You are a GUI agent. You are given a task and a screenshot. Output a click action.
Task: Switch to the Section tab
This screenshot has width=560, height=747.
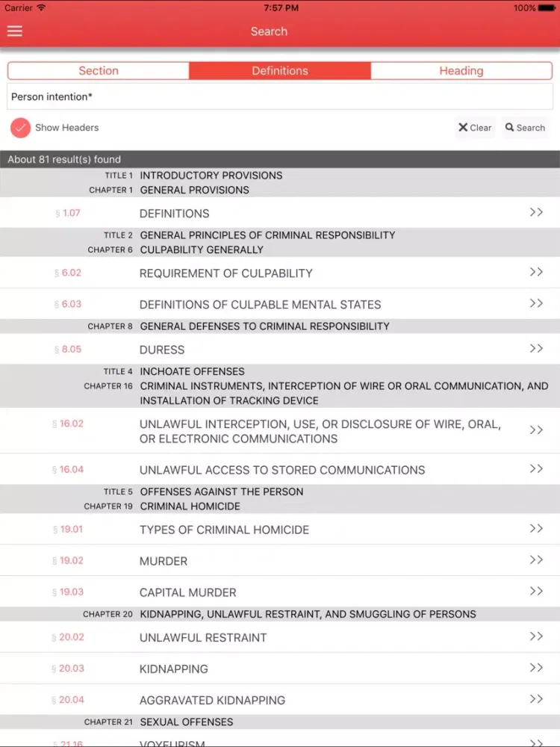pos(99,71)
